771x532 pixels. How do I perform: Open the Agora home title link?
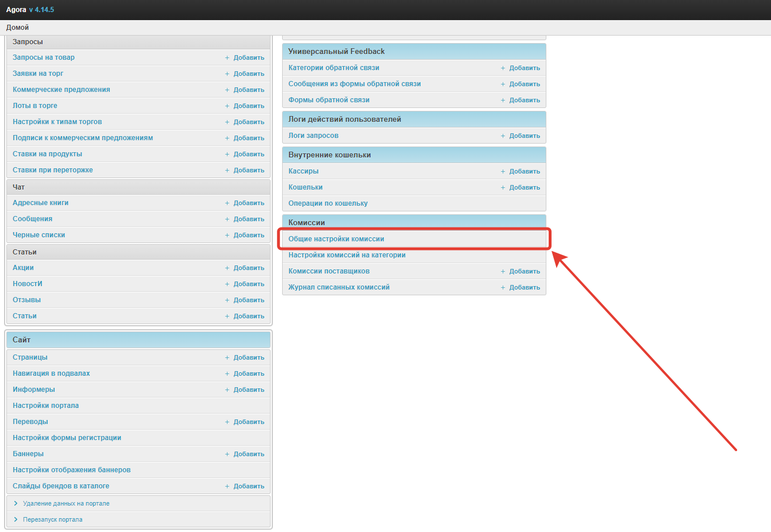pyautogui.click(x=16, y=10)
